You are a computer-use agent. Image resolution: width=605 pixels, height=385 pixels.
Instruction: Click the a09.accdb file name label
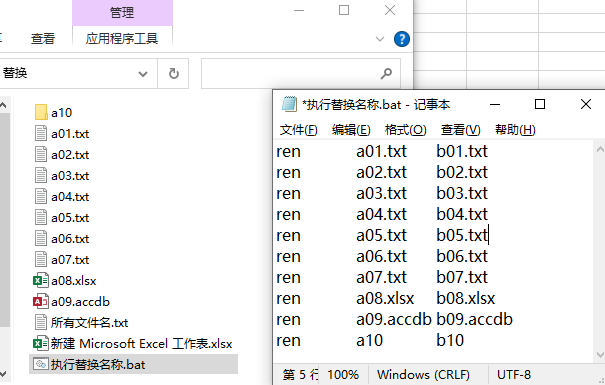coord(80,301)
